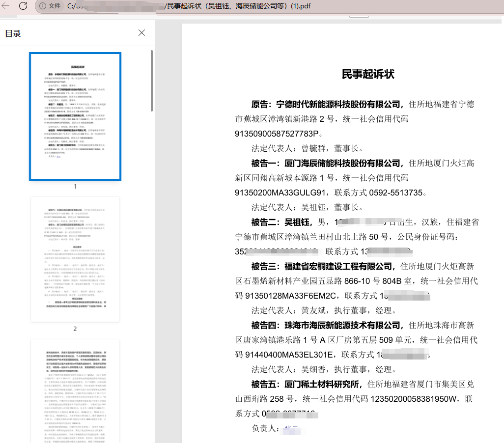Viewport: 504px width, 443px height.
Task: Click page number 2 label under thumbnail
Action: pyautogui.click(x=75, y=329)
